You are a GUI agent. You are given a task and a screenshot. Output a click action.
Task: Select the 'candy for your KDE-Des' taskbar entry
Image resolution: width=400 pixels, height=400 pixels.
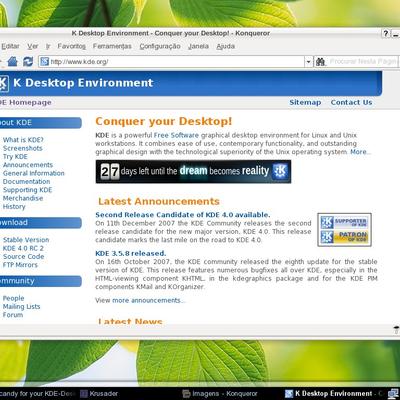(x=38, y=394)
